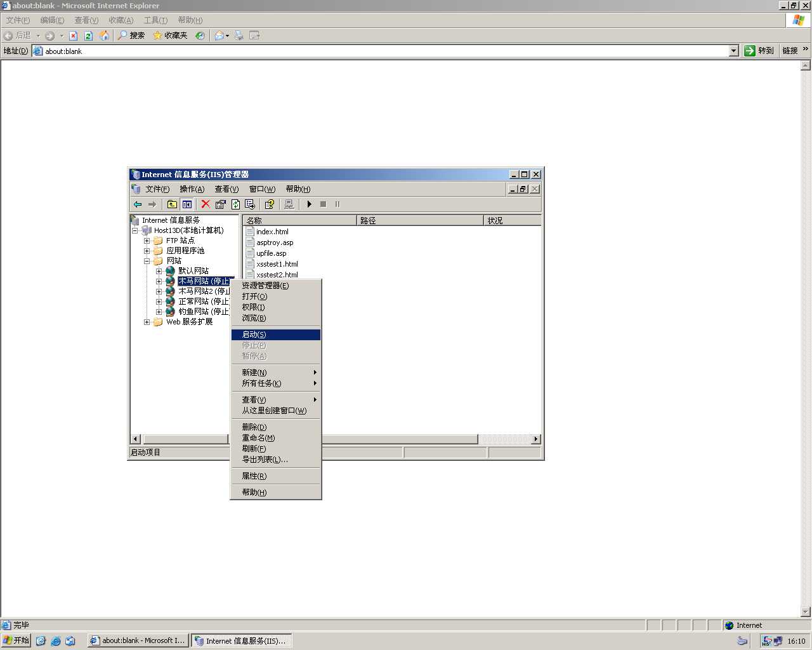The width and height of the screenshot is (812, 650).
Task: Click the IIS pane's right scroll arrow
Action: click(x=536, y=439)
